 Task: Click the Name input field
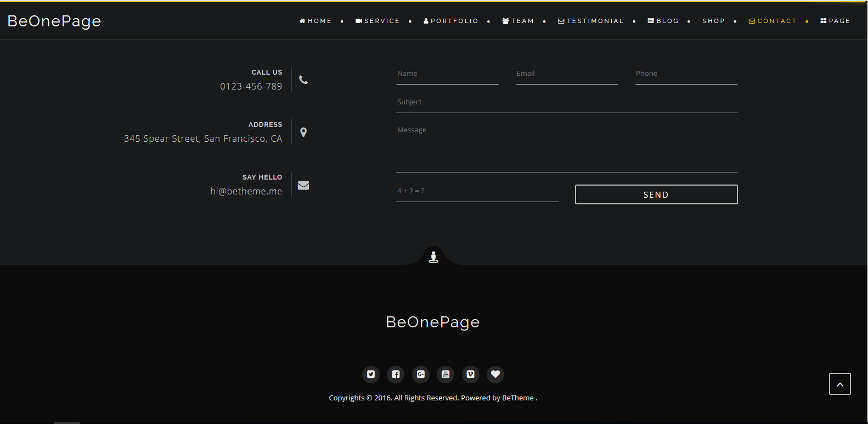[447, 74]
